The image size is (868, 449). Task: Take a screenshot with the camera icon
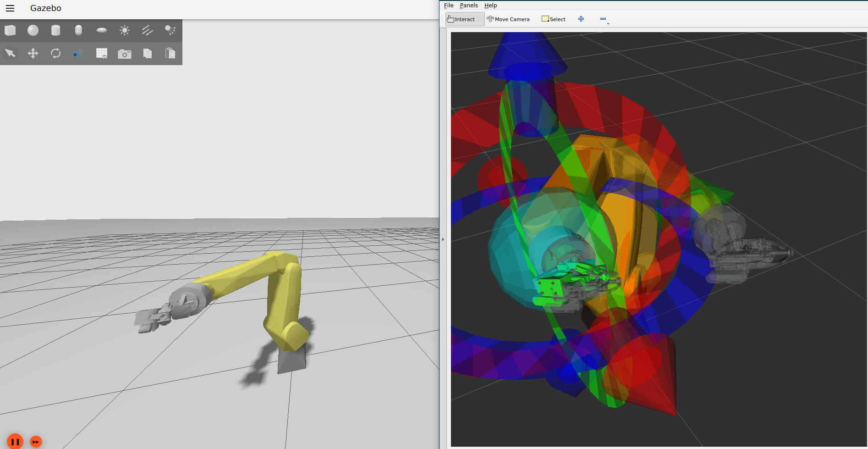click(125, 54)
